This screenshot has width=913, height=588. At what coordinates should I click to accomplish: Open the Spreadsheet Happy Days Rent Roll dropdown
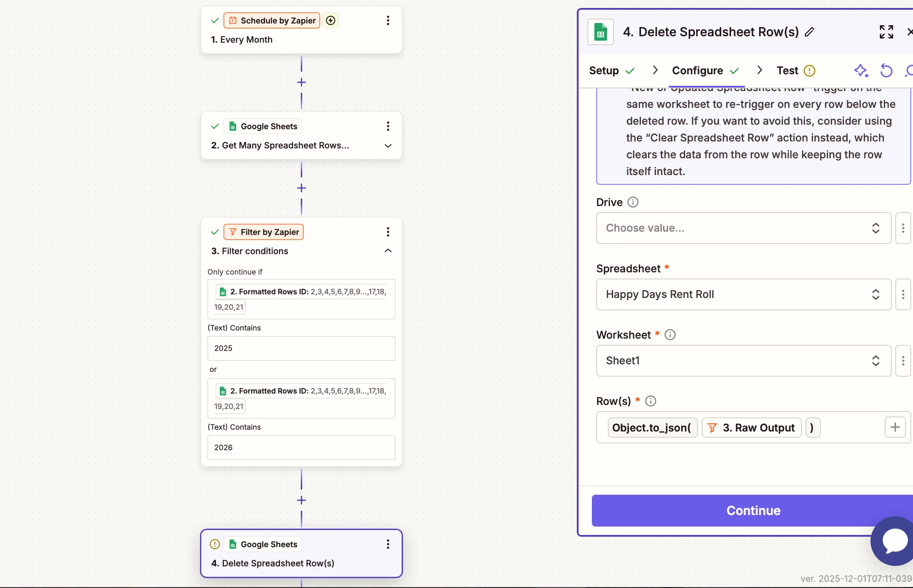743,294
